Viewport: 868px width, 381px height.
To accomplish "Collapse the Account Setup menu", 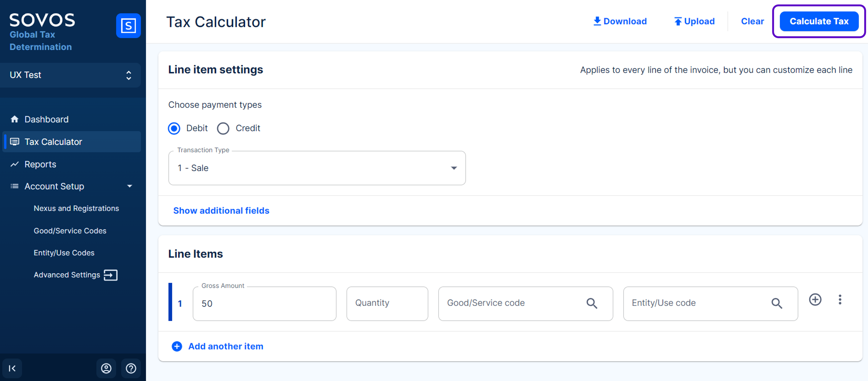I will 129,186.
